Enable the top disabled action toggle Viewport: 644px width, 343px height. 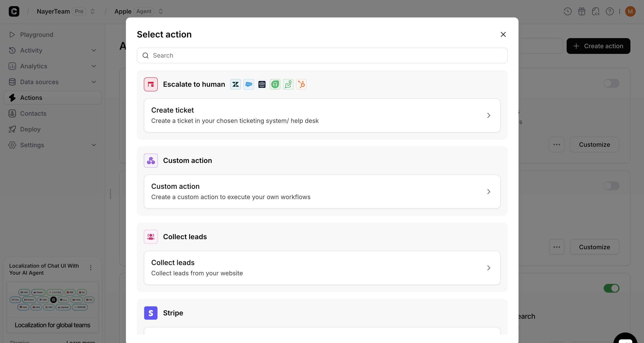pos(612,83)
